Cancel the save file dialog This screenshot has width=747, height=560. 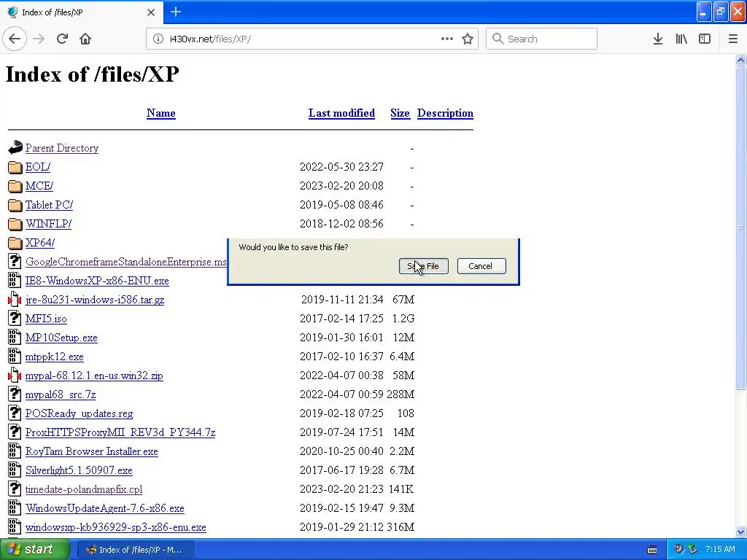click(481, 266)
